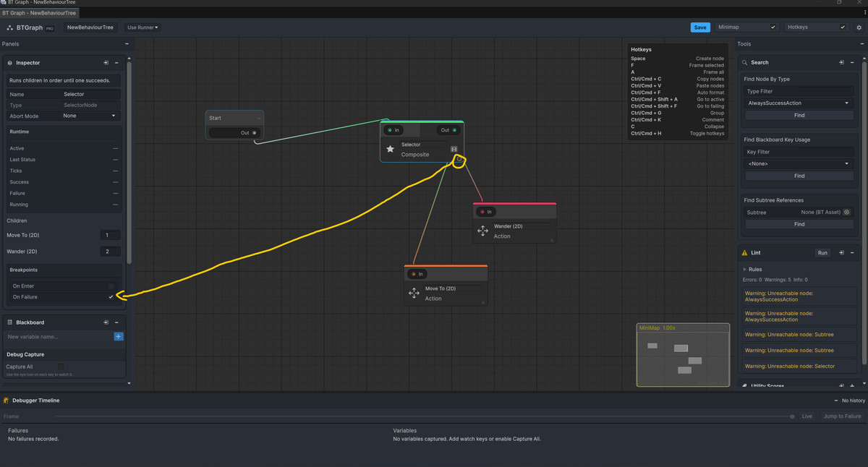This screenshot has height=467, width=868.
Task: Select the NewBehaviourTree breadcrumb tab
Action: pos(90,27)
